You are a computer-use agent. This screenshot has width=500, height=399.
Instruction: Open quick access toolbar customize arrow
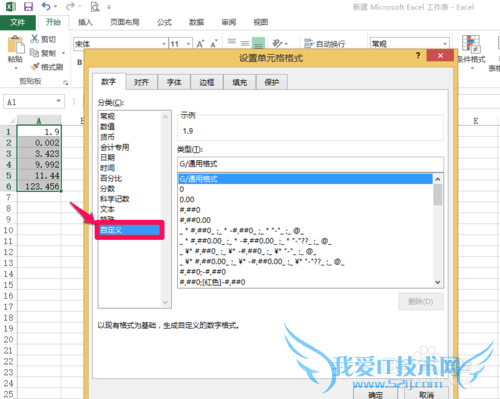pos(109,7)
